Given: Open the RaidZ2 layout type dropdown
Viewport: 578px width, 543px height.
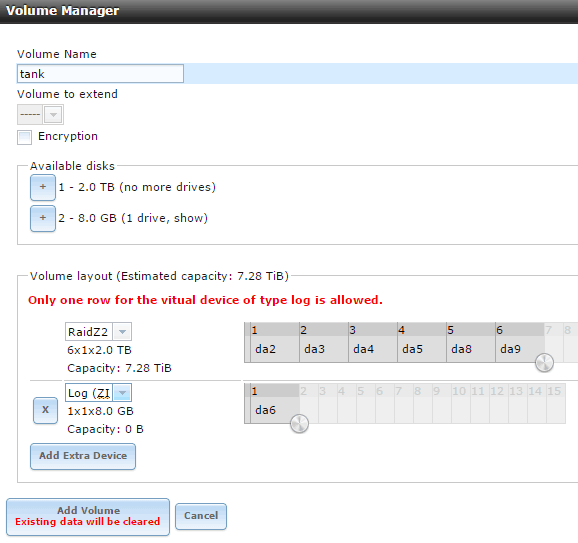Looking at the screenshot, I should pyautogui.click(x=122, y=332).
